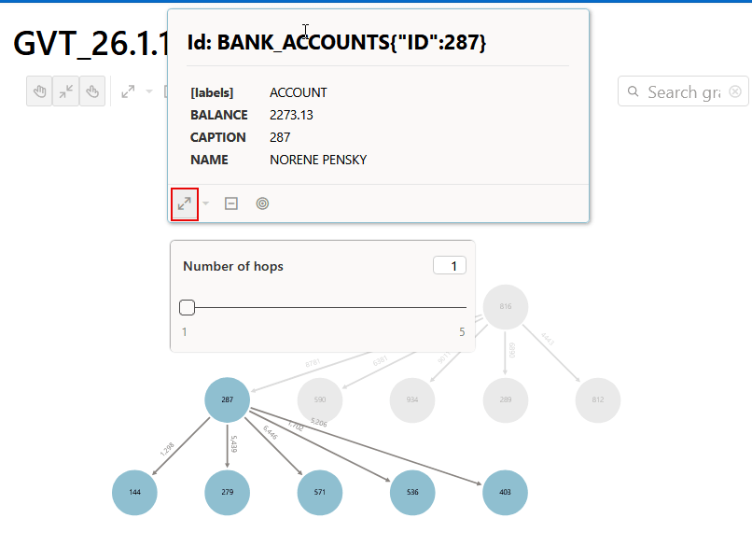
Task: Click the tooltip title BANK_ACCOUNTS ID 287
Action: pyautogui.click(x=337, y=42)
